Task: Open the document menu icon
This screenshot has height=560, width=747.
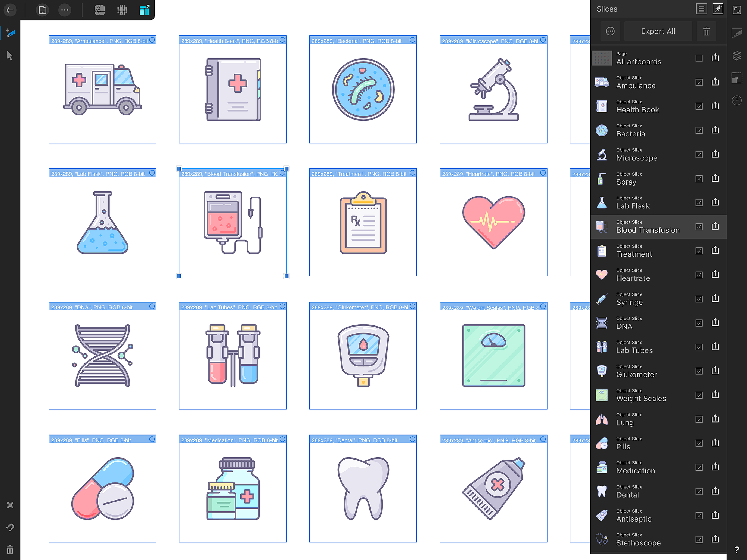Action: click(x=43, y=10)
